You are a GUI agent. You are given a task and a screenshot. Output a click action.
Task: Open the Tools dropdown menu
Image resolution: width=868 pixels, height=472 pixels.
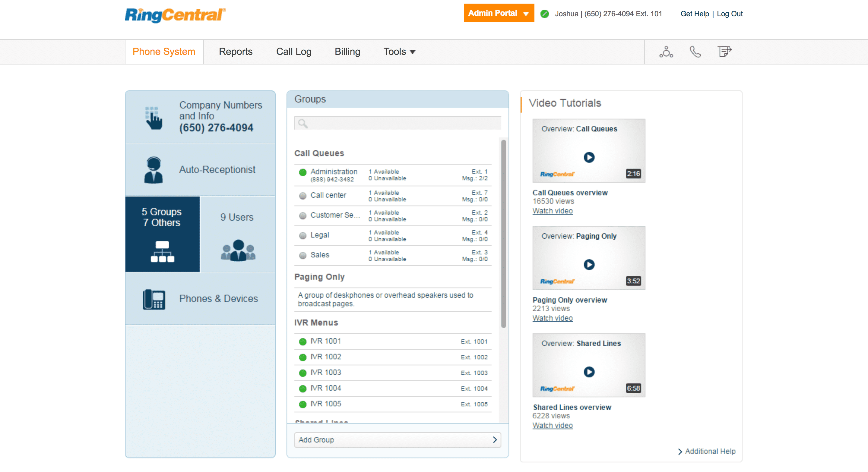[x=399, y=52]
